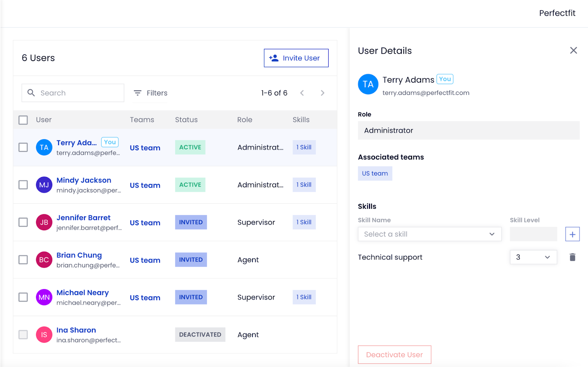Open Mindy Jackson user link

pos(84,180)
